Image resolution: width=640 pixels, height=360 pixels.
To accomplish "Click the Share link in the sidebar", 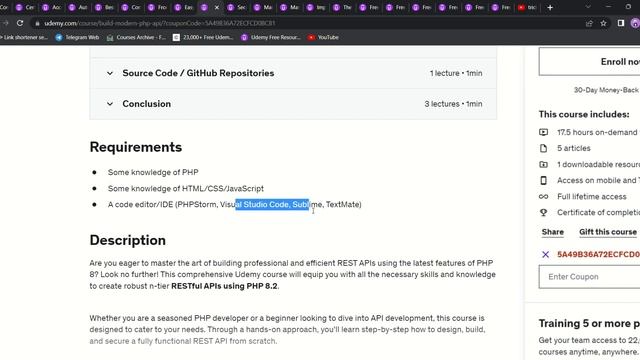I will pos(553,232).
